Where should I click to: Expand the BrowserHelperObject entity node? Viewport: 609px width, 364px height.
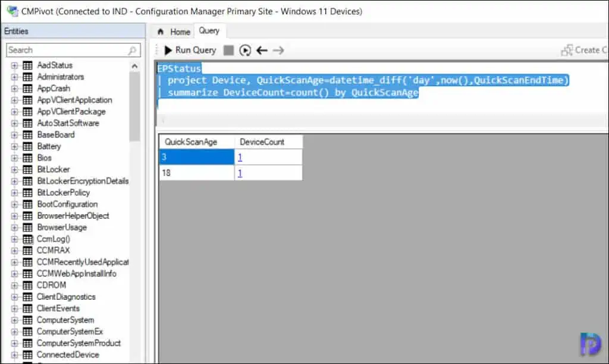[14, 216]
